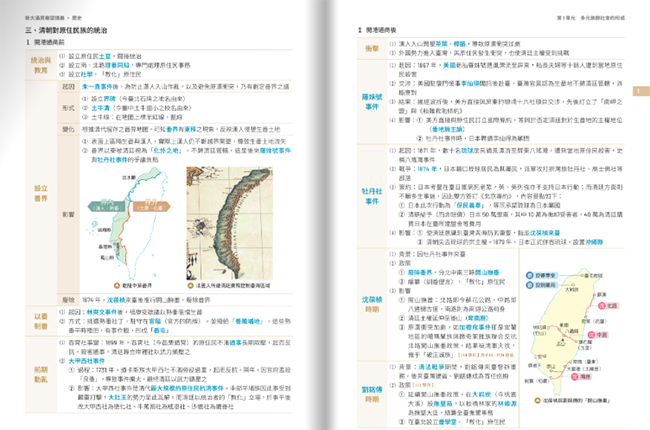
Task: Click the blue name 李仙得
Action: (x=471, y=83)
